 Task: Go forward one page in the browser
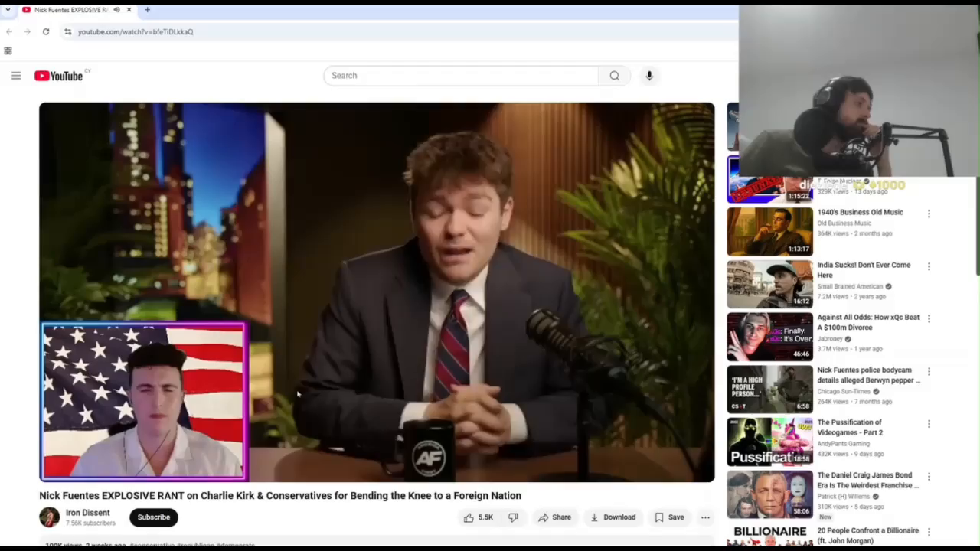click(x=28, y=31)
